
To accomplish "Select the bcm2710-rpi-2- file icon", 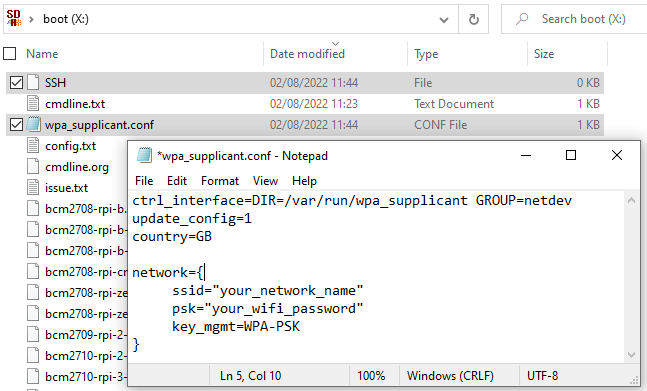I will click(33, 356).
